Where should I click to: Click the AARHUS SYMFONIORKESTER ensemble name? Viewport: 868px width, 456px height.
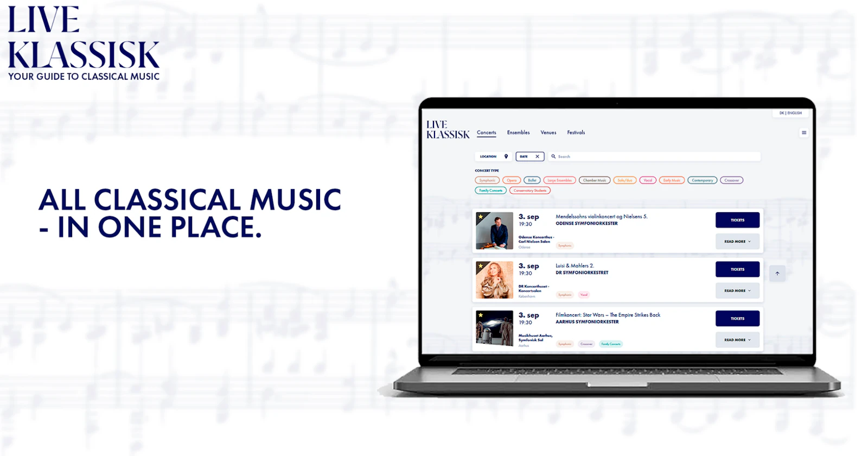click(x=587, y=322)
